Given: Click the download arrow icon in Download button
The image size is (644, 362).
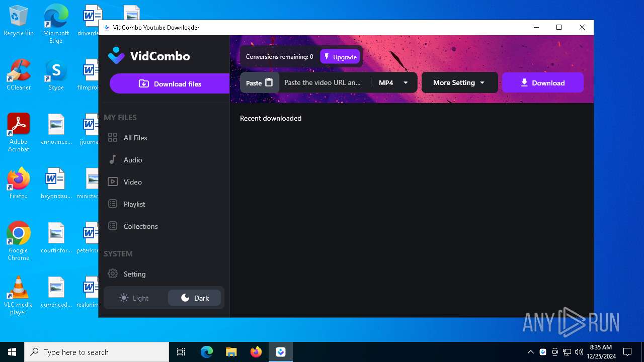Looking at the screenshot, I should click(524, 83).
